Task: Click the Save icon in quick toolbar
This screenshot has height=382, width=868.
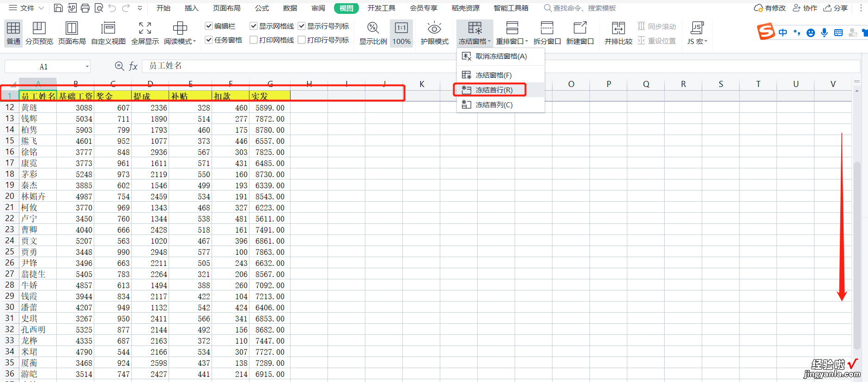Action: click(x=58, y=8)
